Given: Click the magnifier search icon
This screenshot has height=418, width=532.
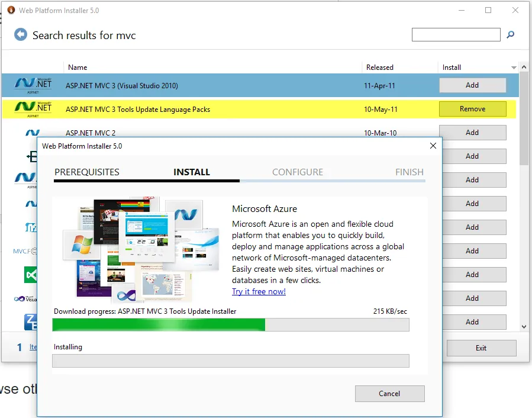Looking at the screenshot, I should pyautogui.click(x=510, y=34).
